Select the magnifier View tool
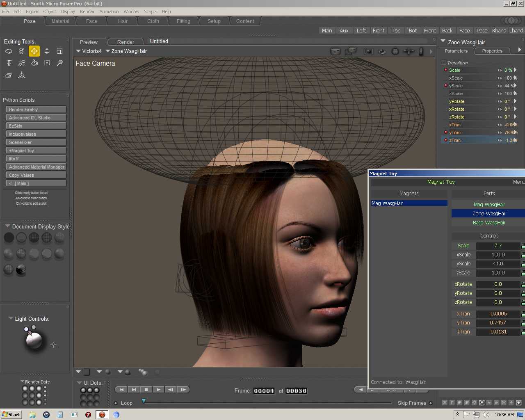 [59, 63]
